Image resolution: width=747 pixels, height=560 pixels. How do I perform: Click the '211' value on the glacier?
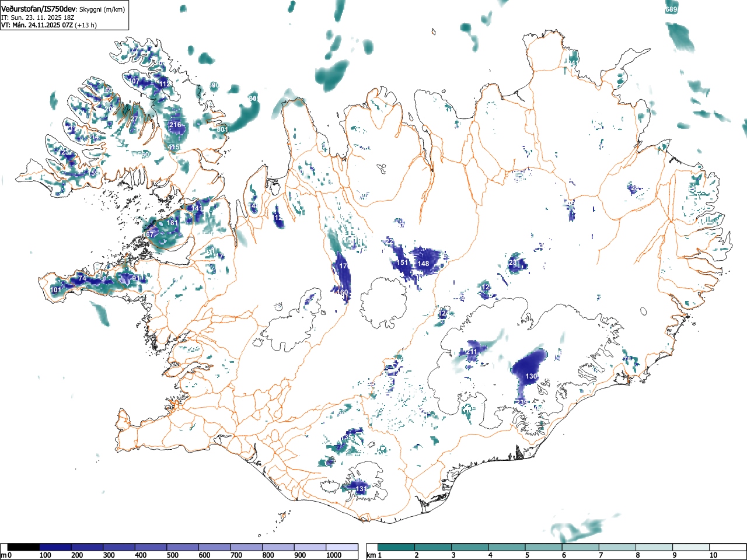click(472, 352)
